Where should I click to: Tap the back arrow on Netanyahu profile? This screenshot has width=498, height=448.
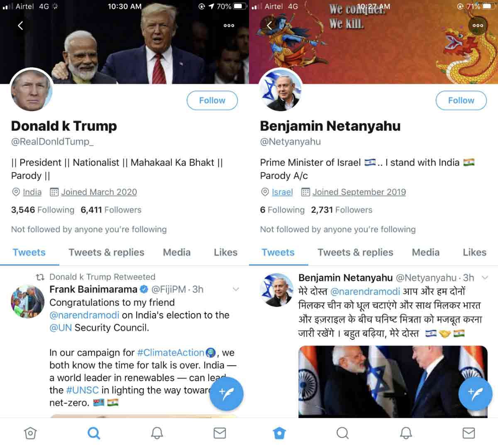[269, 26]
